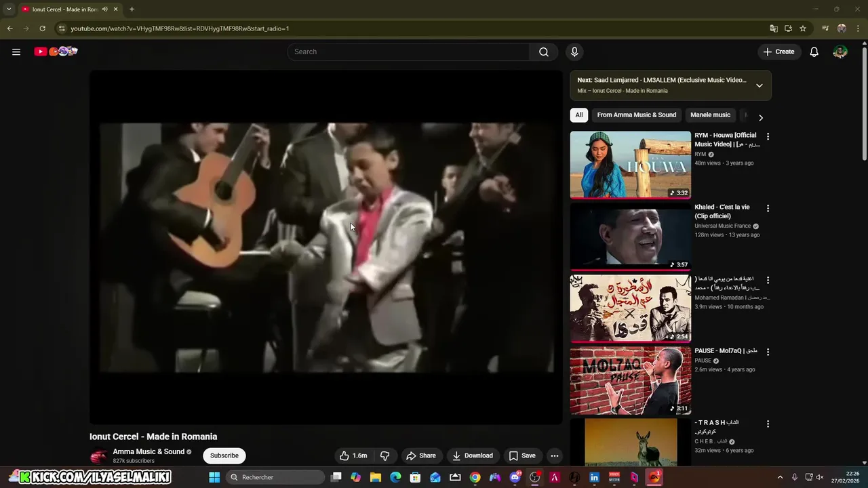Open File Explorer from taskbar
Image resolution: width=868 pixels, height=488 pixels.
[376, 477]
